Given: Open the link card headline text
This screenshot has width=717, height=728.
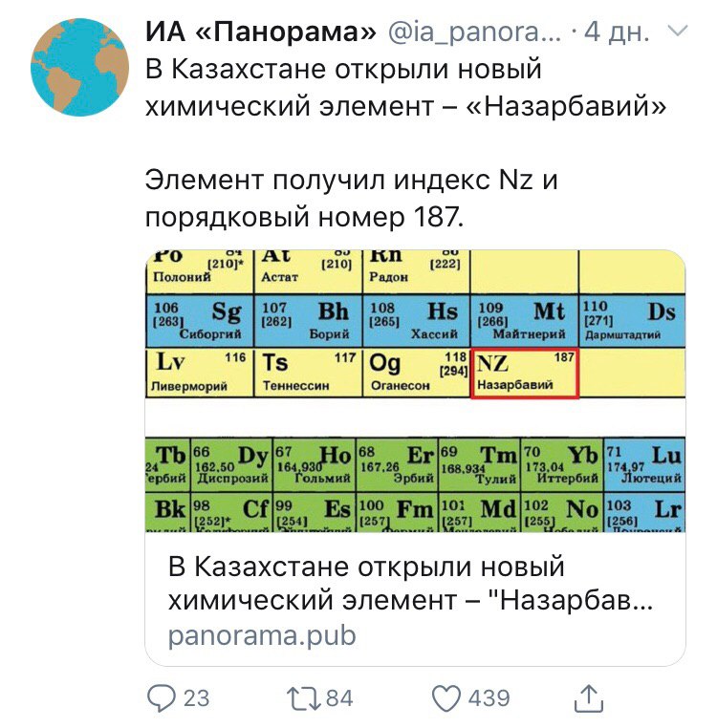Looking at the screenshot, I should (411, 584).
